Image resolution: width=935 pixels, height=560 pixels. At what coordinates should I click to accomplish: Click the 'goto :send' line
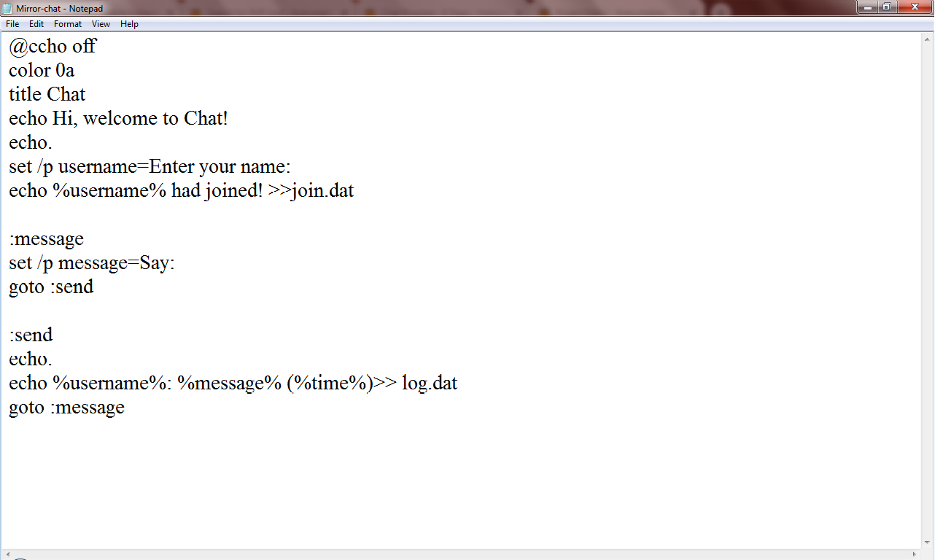50,287
